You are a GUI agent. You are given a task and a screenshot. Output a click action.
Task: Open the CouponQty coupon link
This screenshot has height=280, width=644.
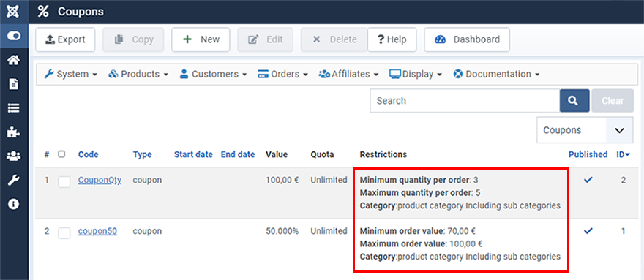coord(100,180)
